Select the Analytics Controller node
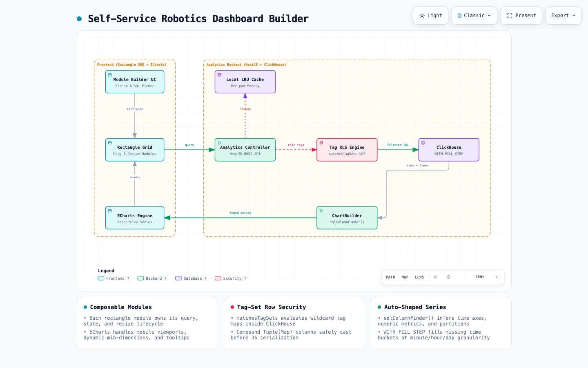The image size is (588, 368). coord(245,150)
